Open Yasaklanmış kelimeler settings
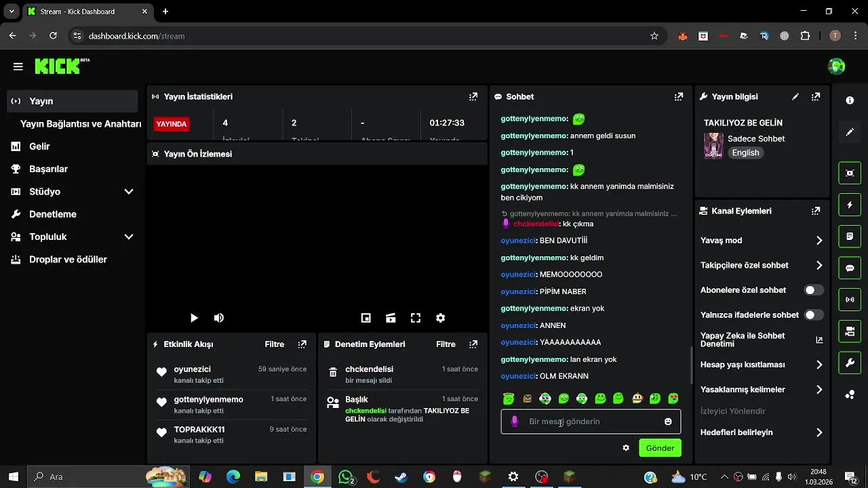 762,390
